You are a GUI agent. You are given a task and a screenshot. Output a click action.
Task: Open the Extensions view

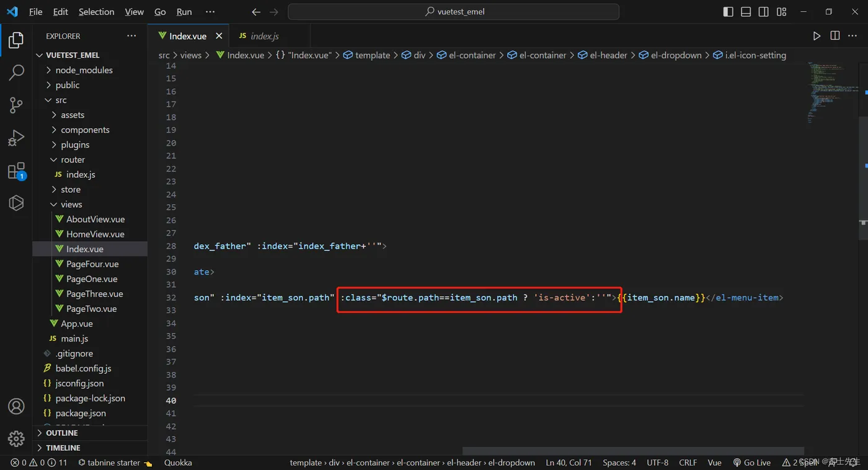[x=16, y=171]
